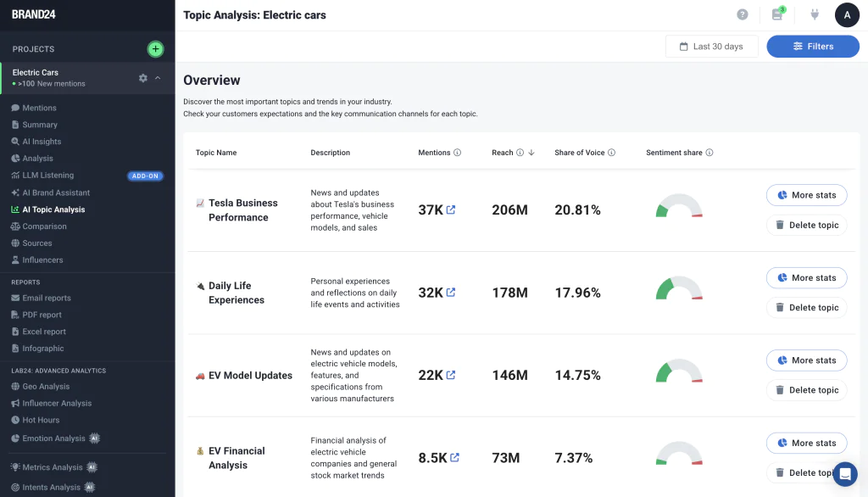The height and width of the screenshot is (497, 868).
Task: Select Influencers from the sidebar
Action: pyautogui.click(x=42, y=260)
